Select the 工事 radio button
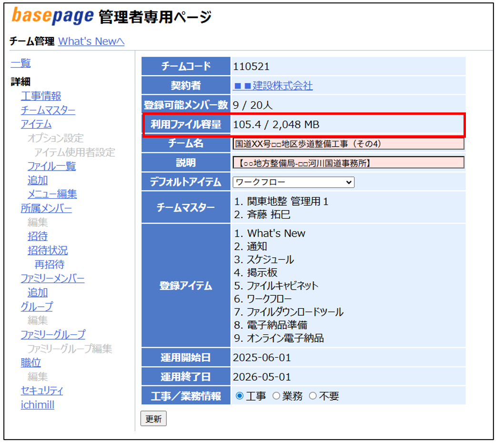This screenshot has width=504, height=443. click(x=240, y=396)
